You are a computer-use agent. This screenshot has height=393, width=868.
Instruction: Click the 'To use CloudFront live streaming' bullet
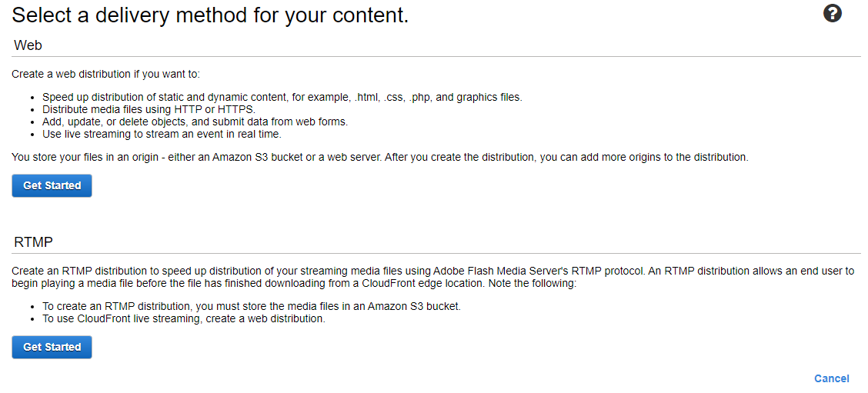coord(184,319)
